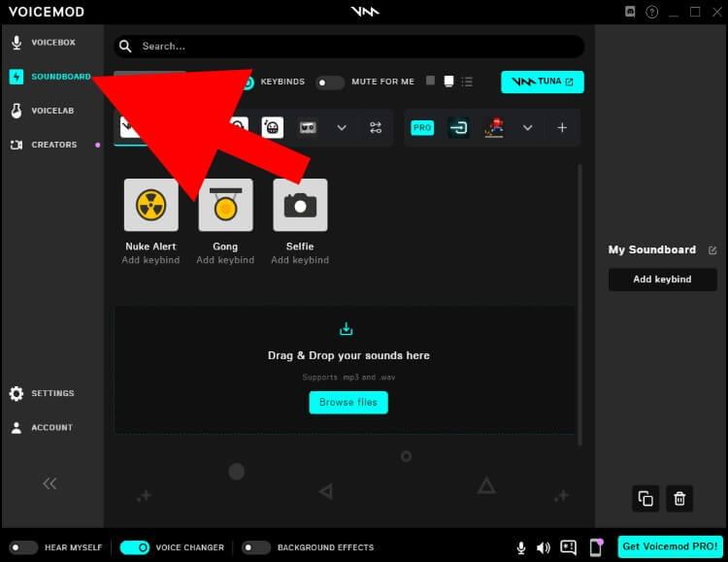Add keybind under Selfie
Screen dimensions: 728x562
pyautogui.click(x=300, y=260)
